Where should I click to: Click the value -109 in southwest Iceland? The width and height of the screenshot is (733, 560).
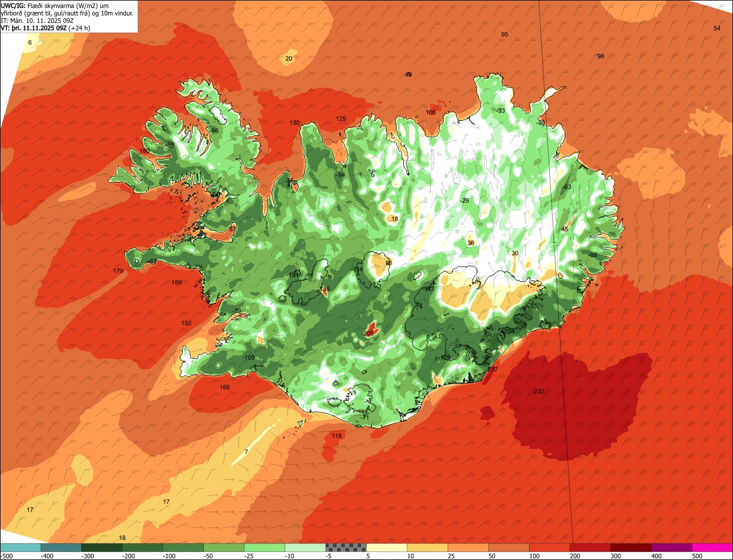click(249, 357)
